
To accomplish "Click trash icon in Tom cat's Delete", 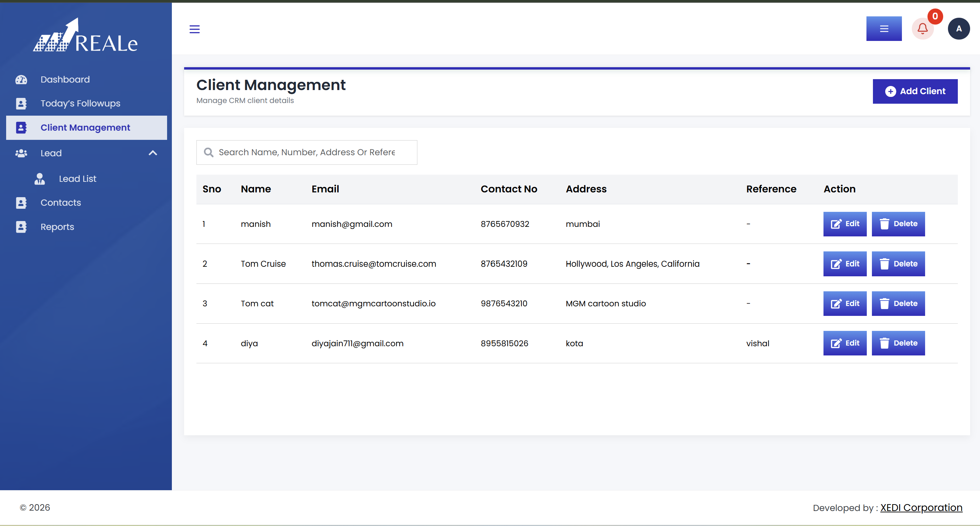I will pos(884,303).
